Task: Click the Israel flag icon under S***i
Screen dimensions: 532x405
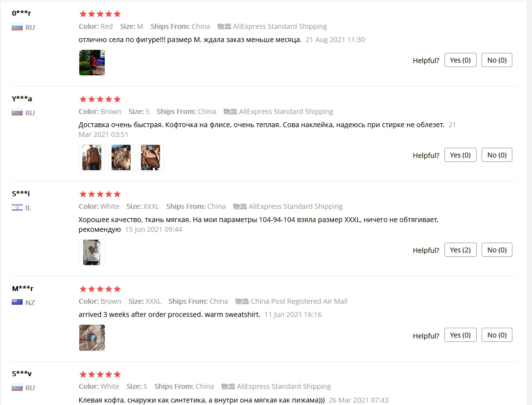Action: (x=17, y=207)
